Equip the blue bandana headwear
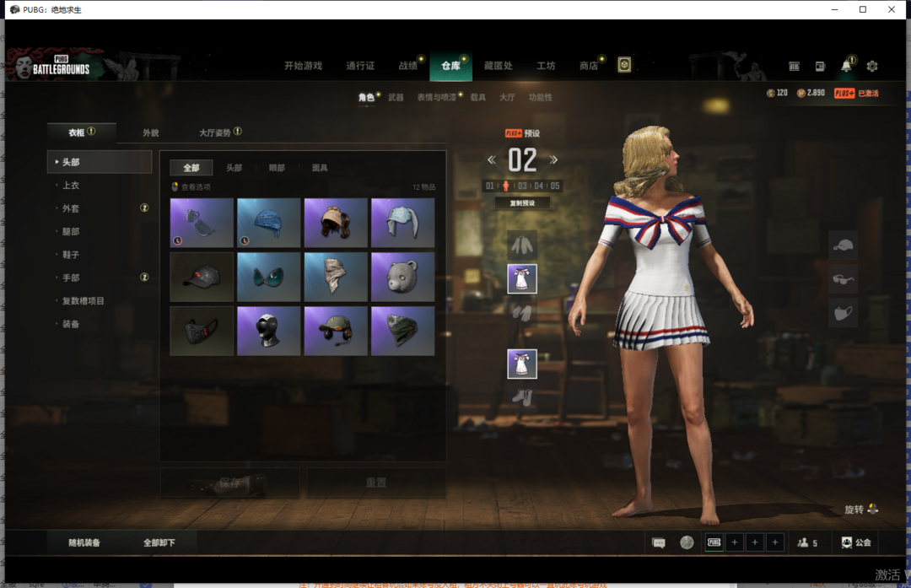This screenshot has height=588, width=911. point(268,223)
